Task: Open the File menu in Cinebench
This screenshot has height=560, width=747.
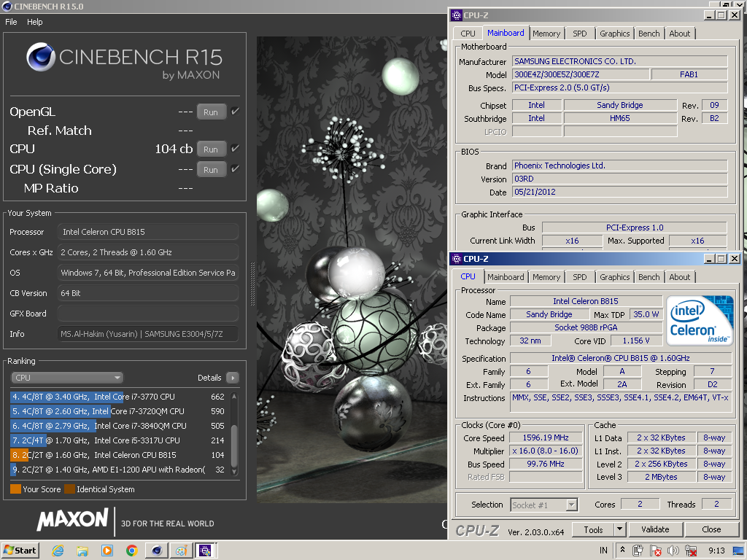Action: tap(11, 22)
